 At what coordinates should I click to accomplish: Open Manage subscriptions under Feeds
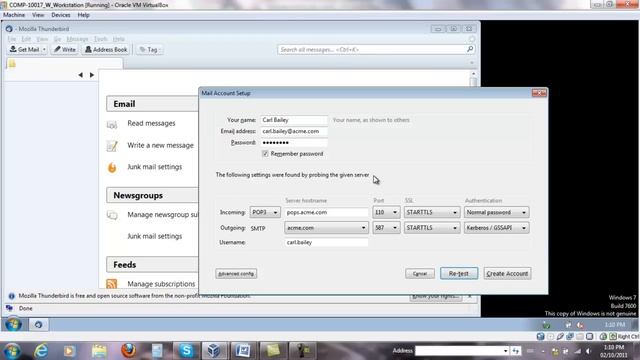[x=161, y=284]
